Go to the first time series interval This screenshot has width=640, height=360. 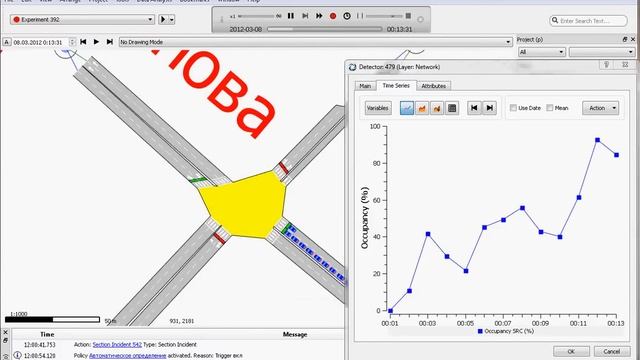474,108
